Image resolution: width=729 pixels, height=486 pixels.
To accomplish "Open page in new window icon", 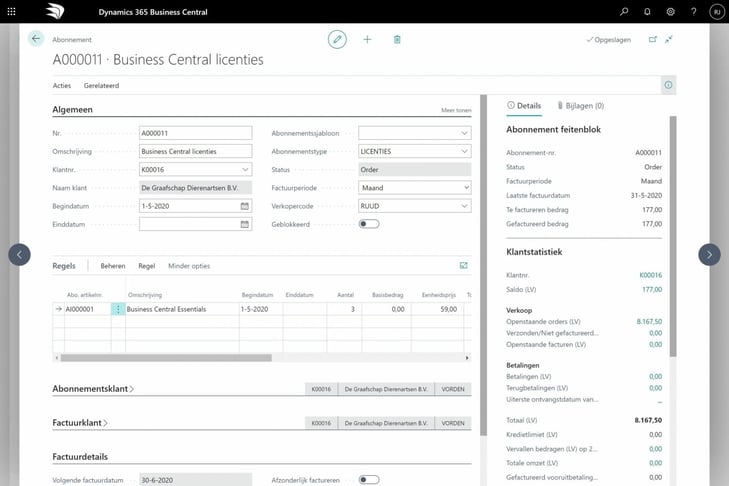I will tap(653, 40).
